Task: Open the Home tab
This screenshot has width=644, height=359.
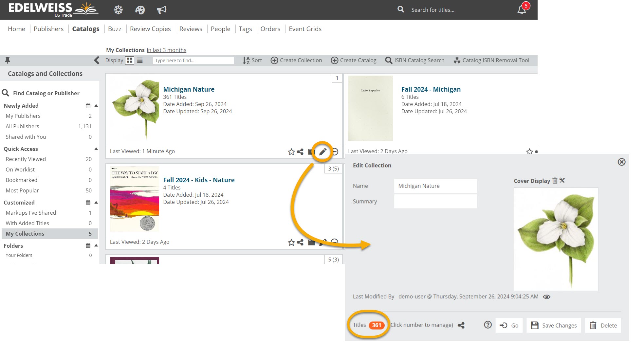Action: tap(16, 29)
